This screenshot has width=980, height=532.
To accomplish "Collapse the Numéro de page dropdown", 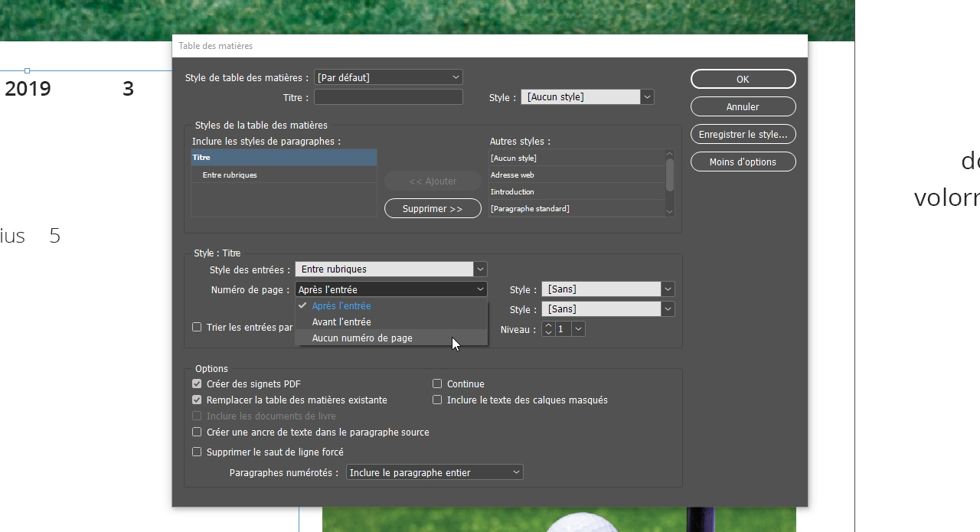I will [391, 289].
